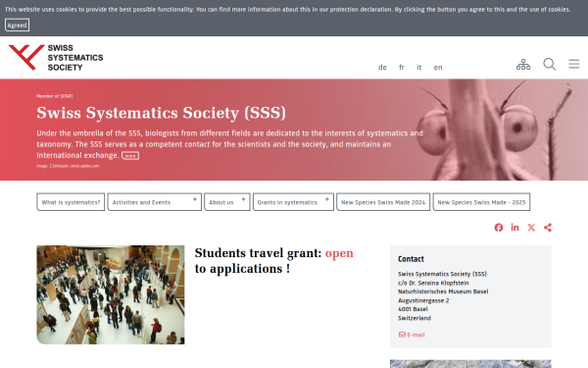Viewport: 588px width, 368px height.
Task: Open the search magnifier icon
Action: coord(550,64)
